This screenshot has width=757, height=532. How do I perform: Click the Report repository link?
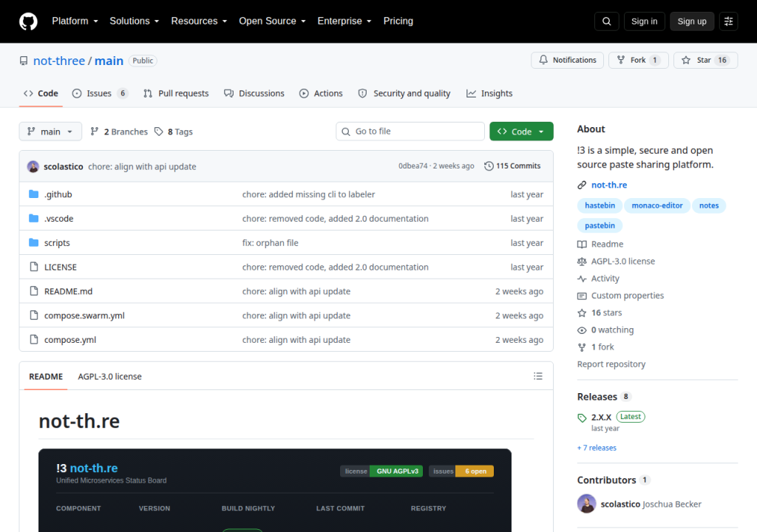(611, 364)
